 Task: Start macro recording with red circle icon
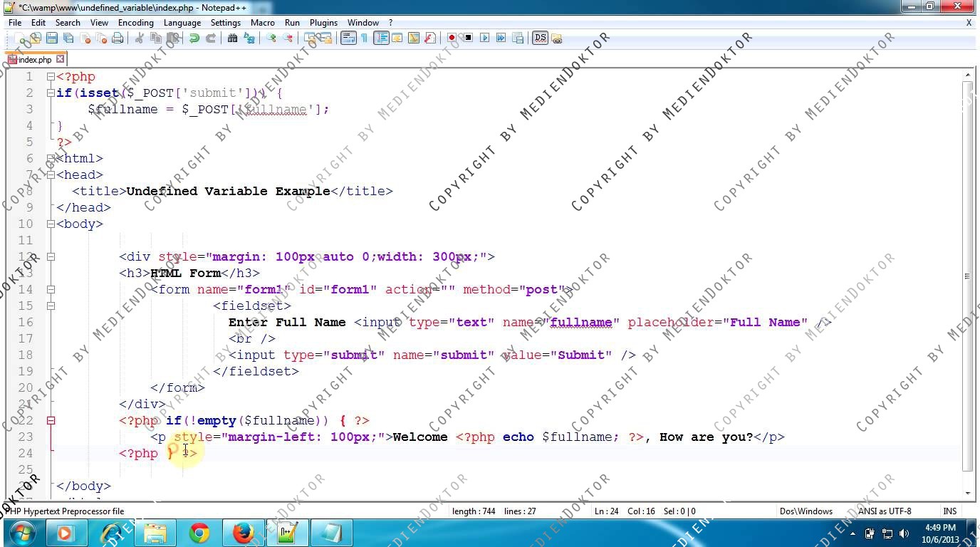point(452,38)
